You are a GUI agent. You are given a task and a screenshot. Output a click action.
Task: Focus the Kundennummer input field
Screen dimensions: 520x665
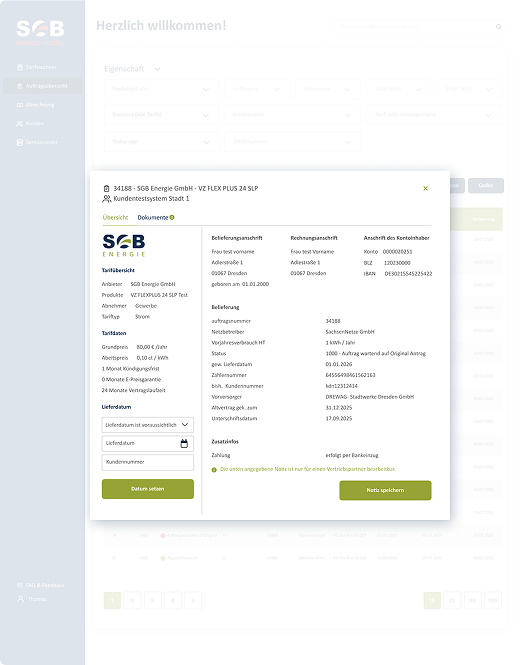pos(148,462)
